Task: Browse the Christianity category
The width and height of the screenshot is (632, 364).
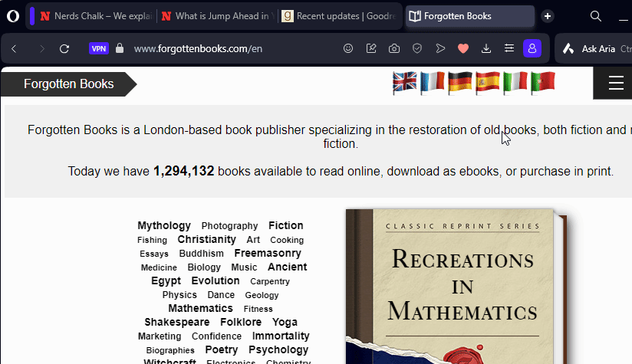Action: pos(207,239)
